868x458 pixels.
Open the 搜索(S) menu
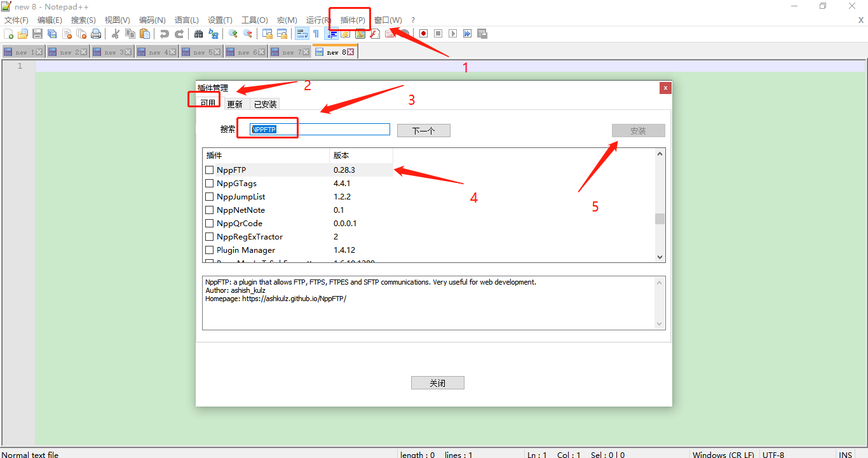[83, 20]
